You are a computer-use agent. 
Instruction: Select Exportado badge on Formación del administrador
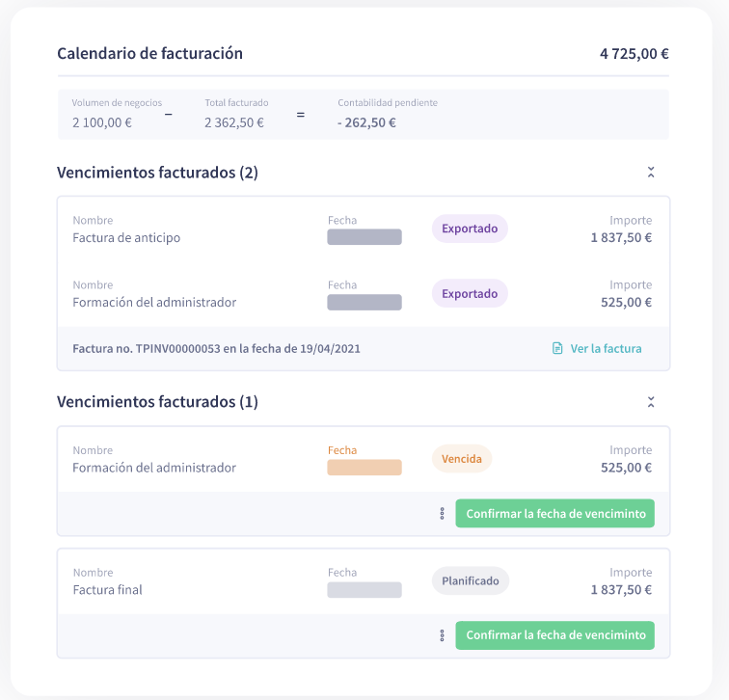[x=470, y=293]
